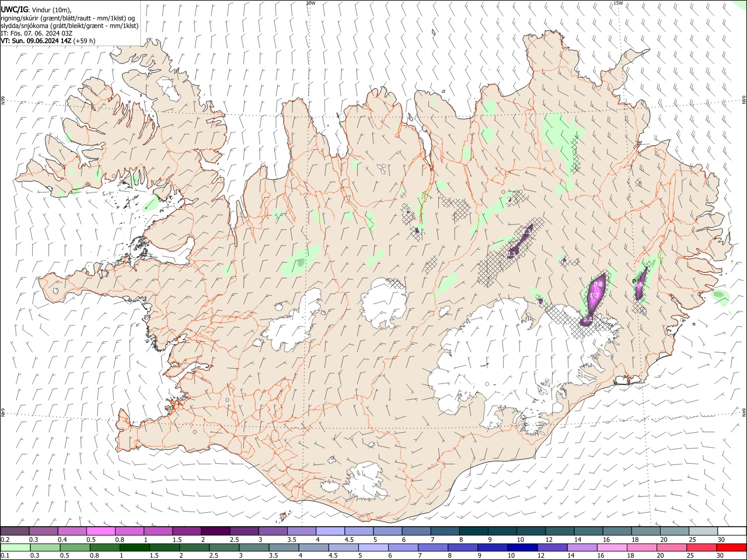The width and height of the screenshot is (747, 560).
Task: Pick the 3–3.5 swatch in the lower rain scale
Action: 255,548
